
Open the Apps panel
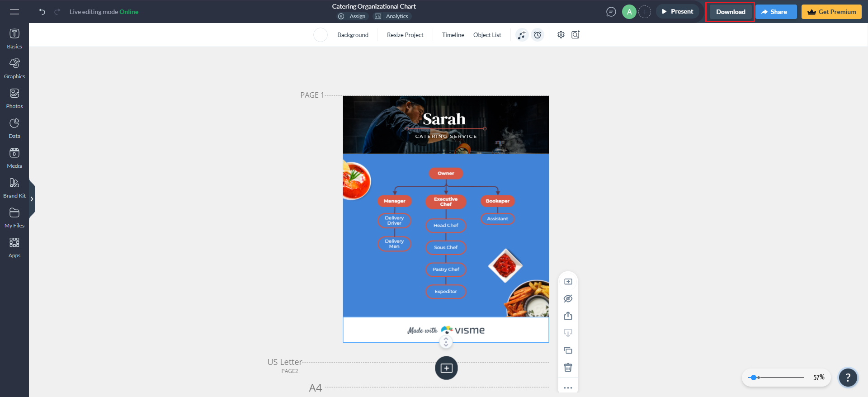(14, 247)
